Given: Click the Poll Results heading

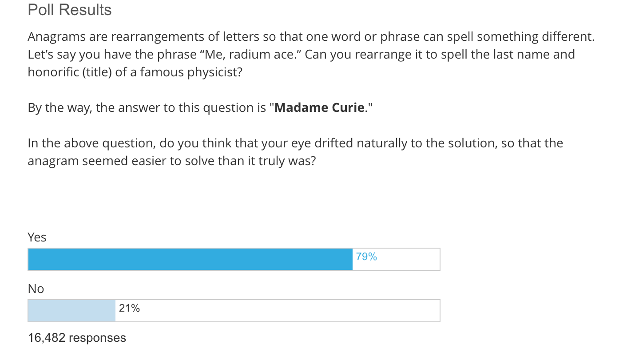Looking at the screenshot, I should coord(70,10).
